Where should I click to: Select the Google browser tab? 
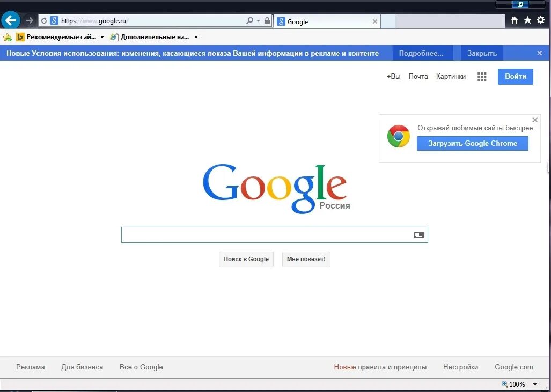327,22
